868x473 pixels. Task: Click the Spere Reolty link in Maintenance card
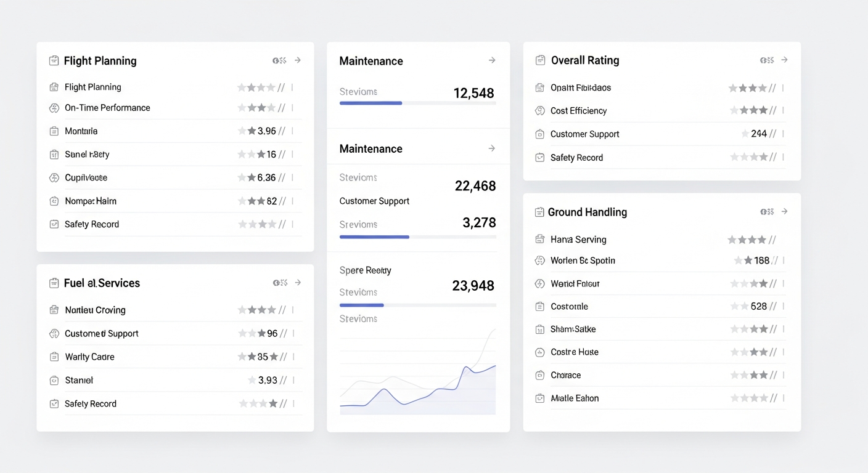[x=365, y=270]
